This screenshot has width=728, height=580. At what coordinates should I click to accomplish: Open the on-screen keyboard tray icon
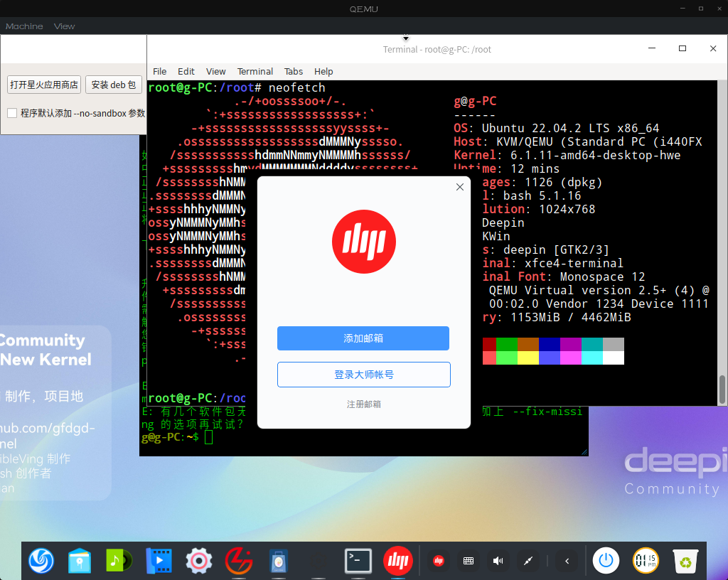(469, 561)
